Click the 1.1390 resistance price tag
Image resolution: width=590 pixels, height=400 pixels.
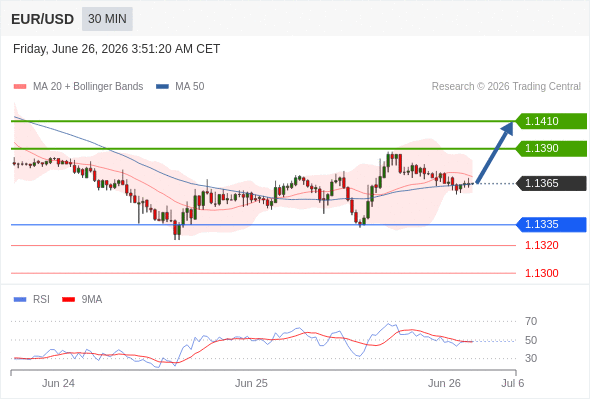pyautogui.click(x=551, y=148)
